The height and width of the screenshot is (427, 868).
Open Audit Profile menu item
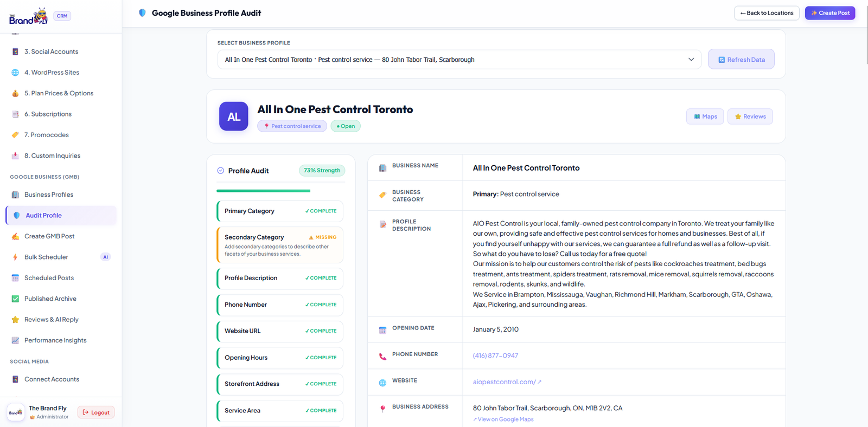click(x=61, y=215)
